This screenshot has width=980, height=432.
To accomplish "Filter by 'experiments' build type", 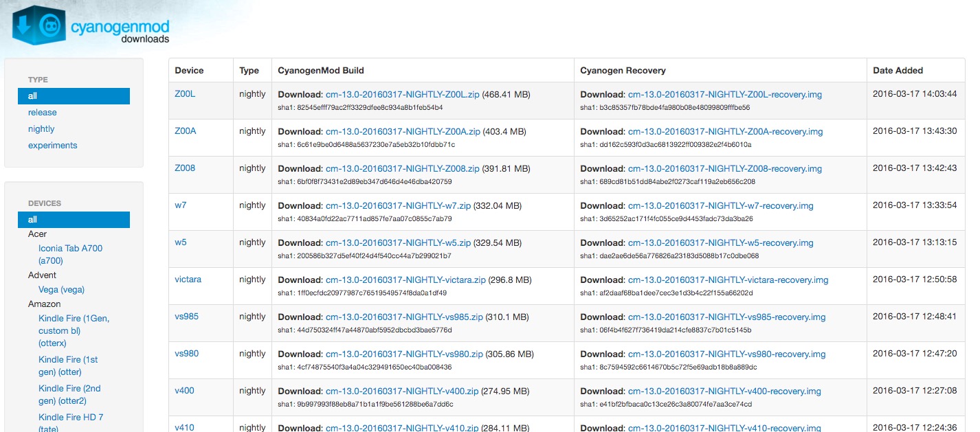I will (53, 146).
